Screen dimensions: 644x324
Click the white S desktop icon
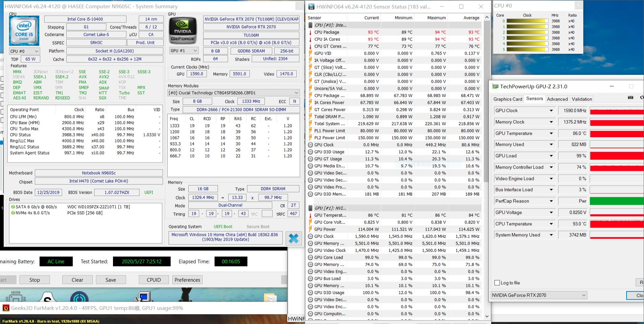[x=48, y=296]
